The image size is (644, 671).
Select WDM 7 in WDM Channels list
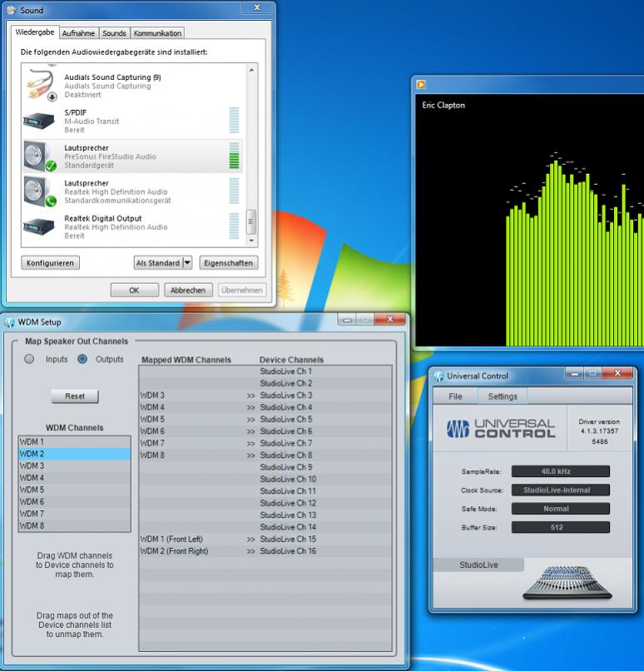[75, 514]
